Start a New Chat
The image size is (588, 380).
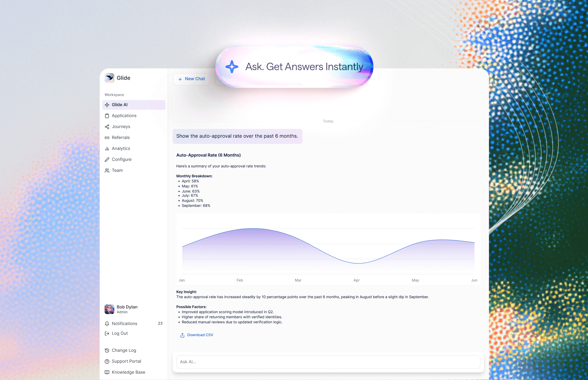pyautogui.click(x=191, y=79)
